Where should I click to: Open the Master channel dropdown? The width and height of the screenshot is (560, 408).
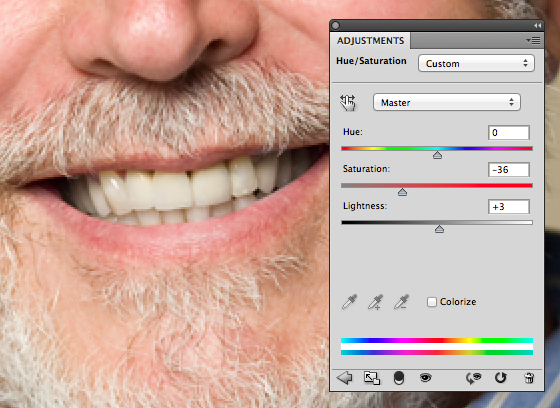(447, 103)
